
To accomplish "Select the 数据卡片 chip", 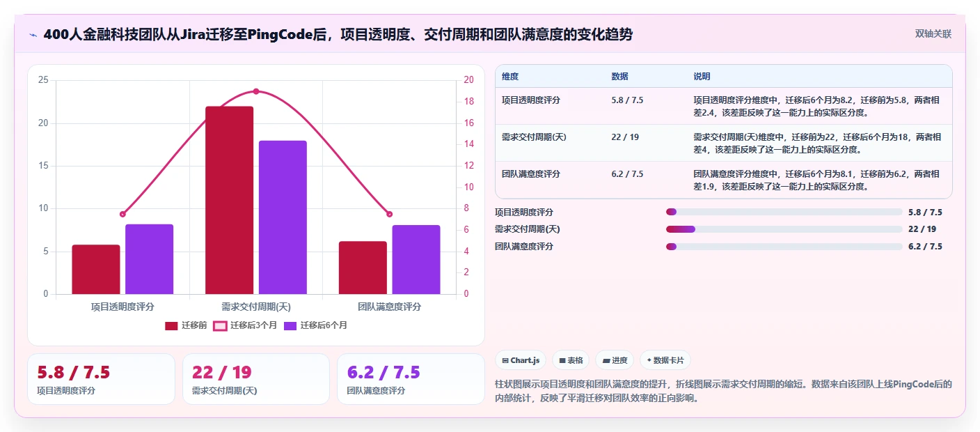I will (665, 360).
